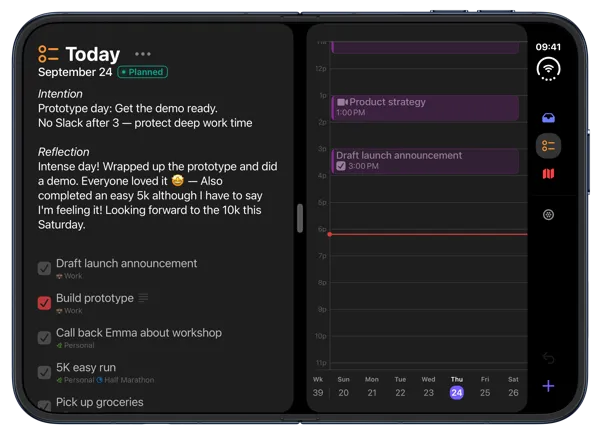Image resolution: width=600 pixels, height=436 pixels.
Task: Open notes icon next to Build prototype
Action: pyautogui.click(x=143, y=297)
